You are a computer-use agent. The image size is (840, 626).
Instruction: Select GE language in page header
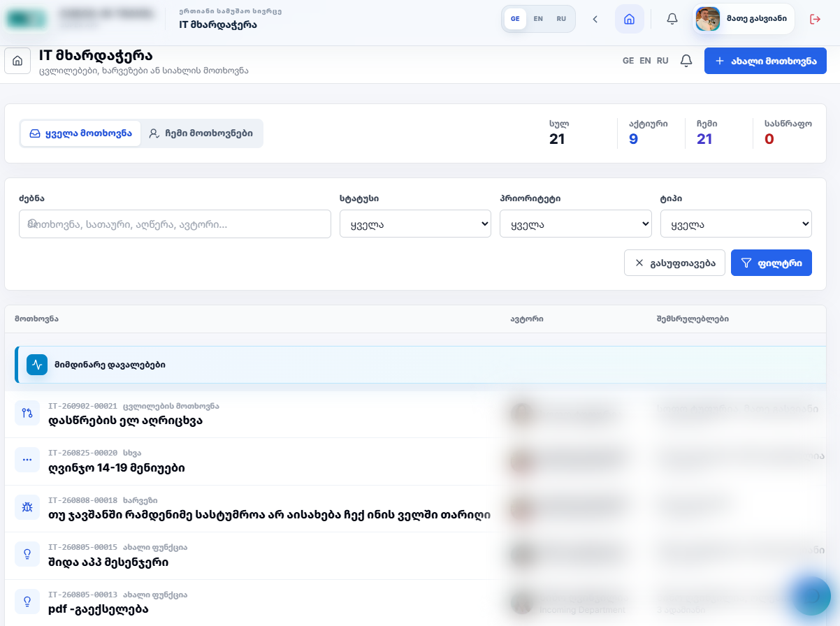coord(628,61)
